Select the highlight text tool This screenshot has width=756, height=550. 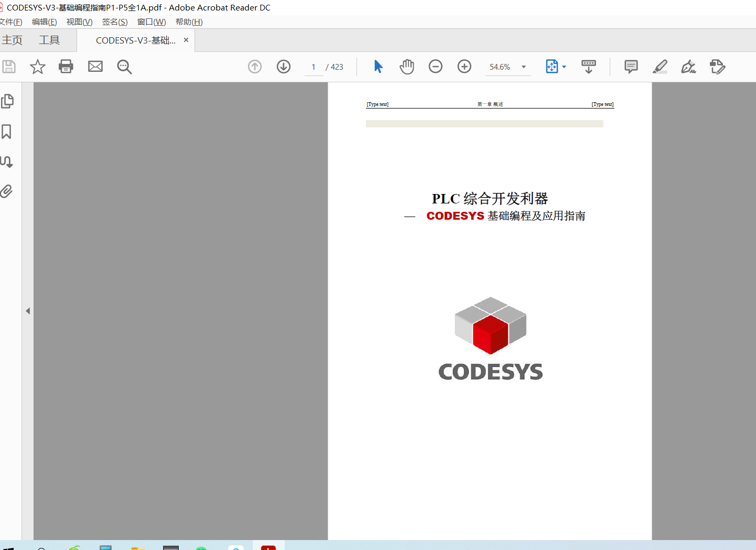click(x=660, y=67)
